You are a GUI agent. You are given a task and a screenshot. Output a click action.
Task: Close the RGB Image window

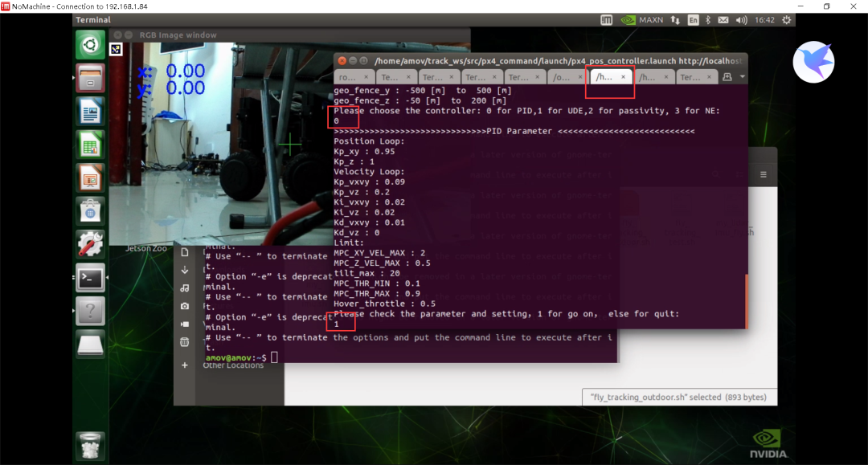pyautogui.click(x=118, y=35)
